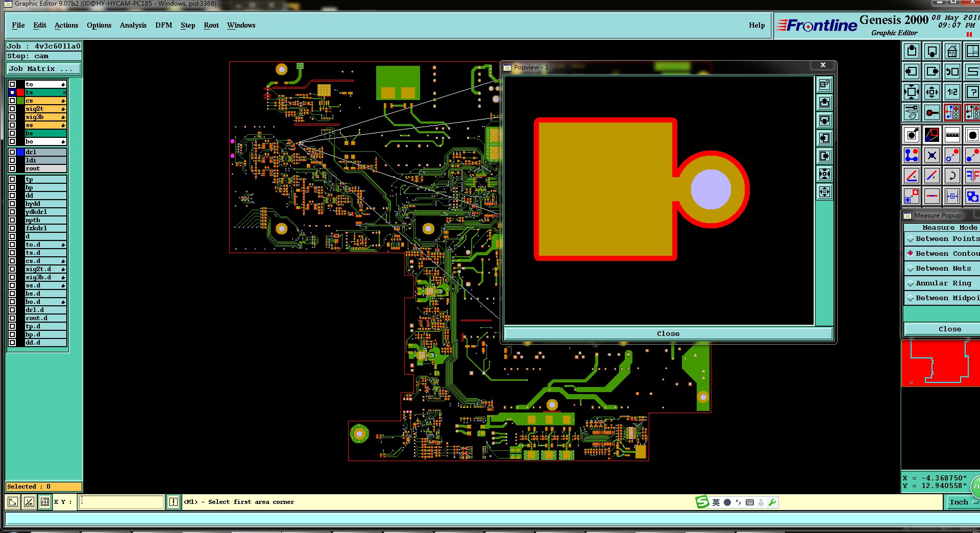Click the previous view icon with curved arrow
The image size is (980, 533).
[x=952, y=71]
